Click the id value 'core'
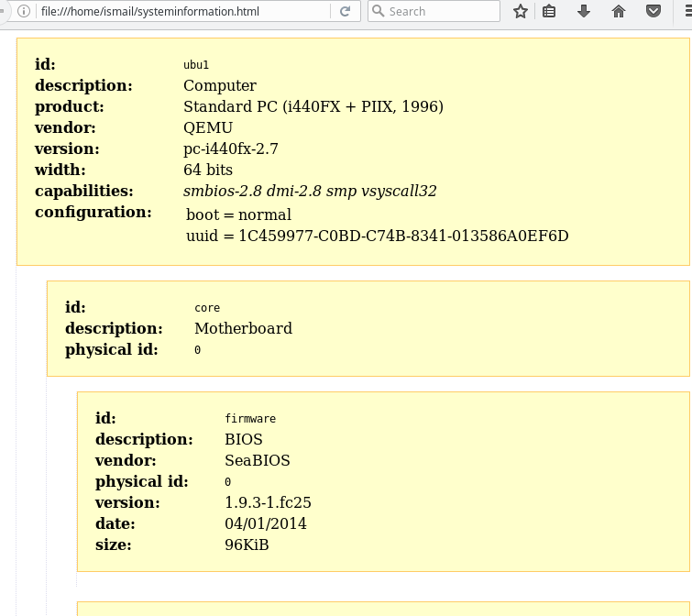Image resolution: width=692 pixels, height=616 pixels. pyautogui.click(x=207, y=308)
